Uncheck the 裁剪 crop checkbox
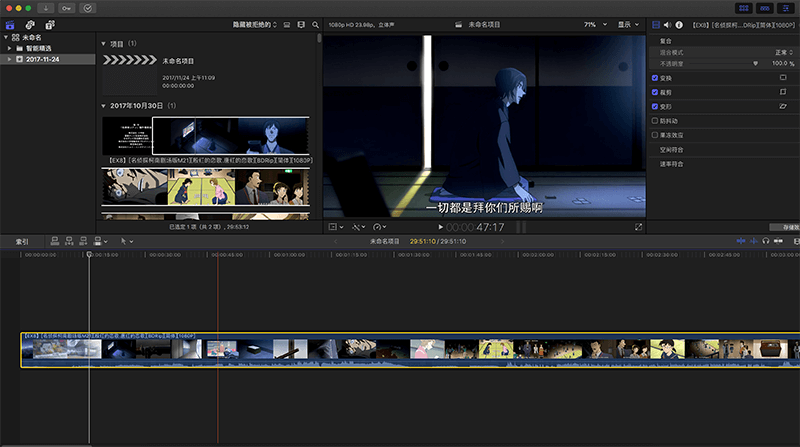The image size is (800, 447). click(655, 92)
